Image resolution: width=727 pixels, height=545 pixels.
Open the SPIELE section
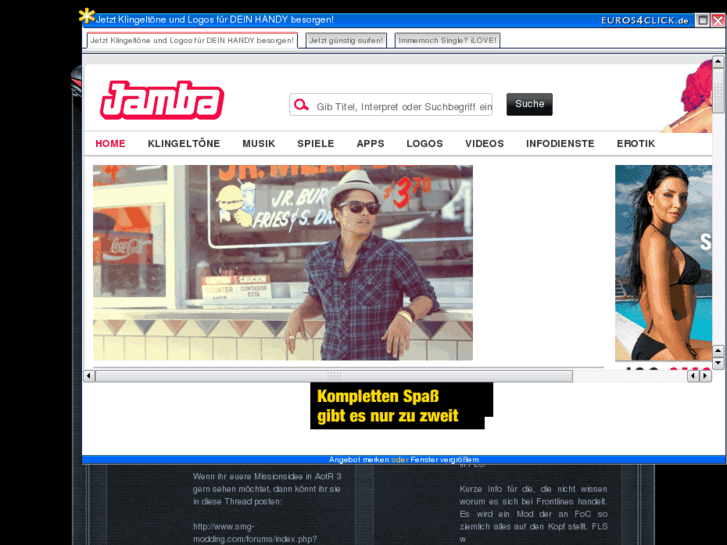tap(315, 144)
